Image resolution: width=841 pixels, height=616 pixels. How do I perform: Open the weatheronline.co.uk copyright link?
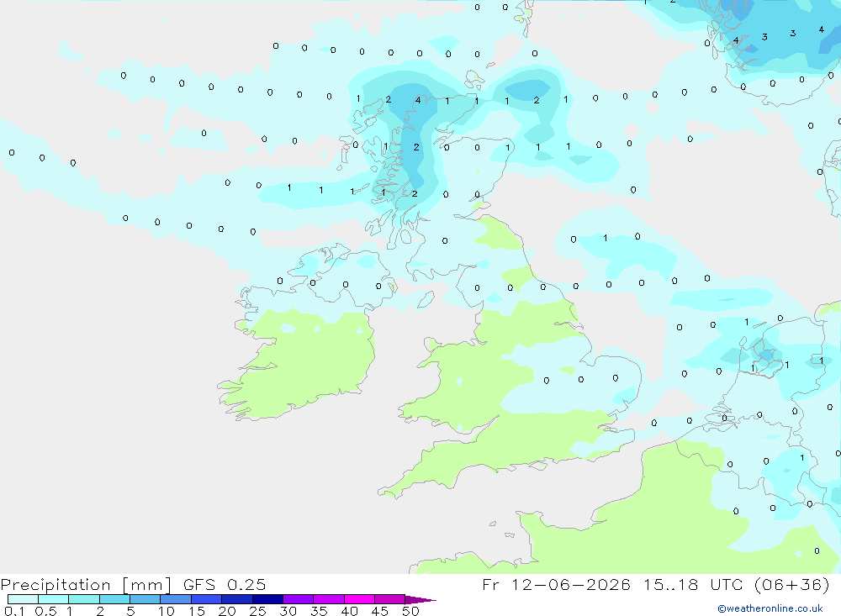point(770,608)
